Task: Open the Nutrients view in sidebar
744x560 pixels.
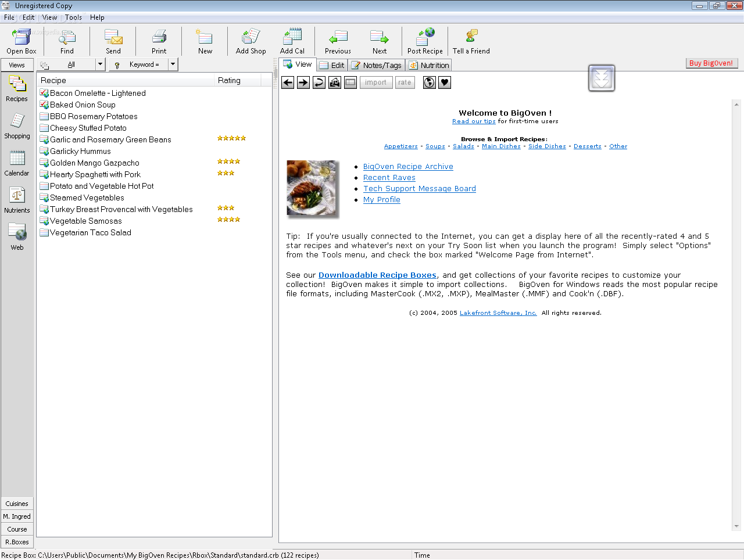Action: coord(17,200)
